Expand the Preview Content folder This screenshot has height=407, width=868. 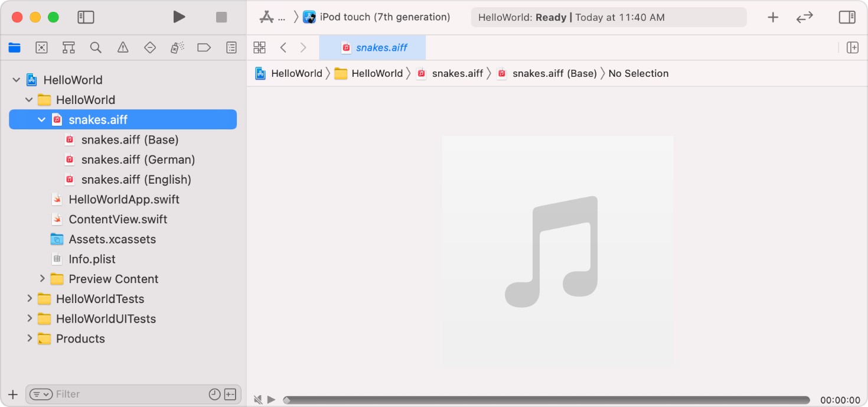(x=42, y=279)
